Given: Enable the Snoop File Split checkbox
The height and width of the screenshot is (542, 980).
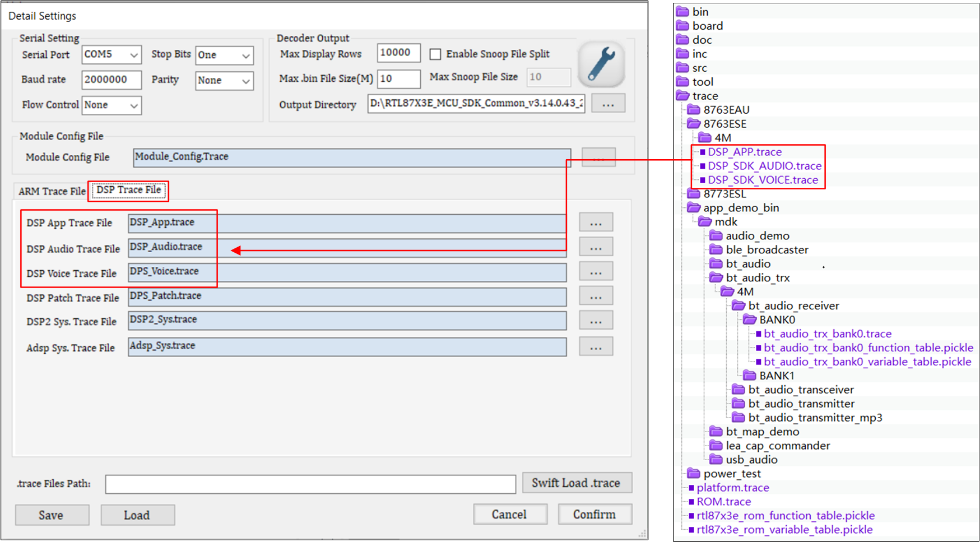Looking at the screenshot, I should (435, 54).
